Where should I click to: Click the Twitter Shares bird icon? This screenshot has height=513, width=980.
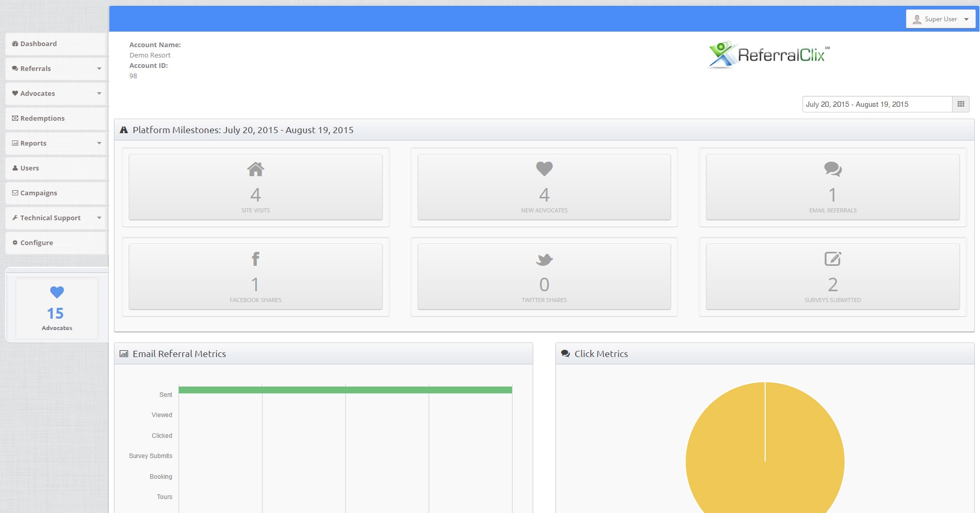pyautogui.click(x=544, y=259)
